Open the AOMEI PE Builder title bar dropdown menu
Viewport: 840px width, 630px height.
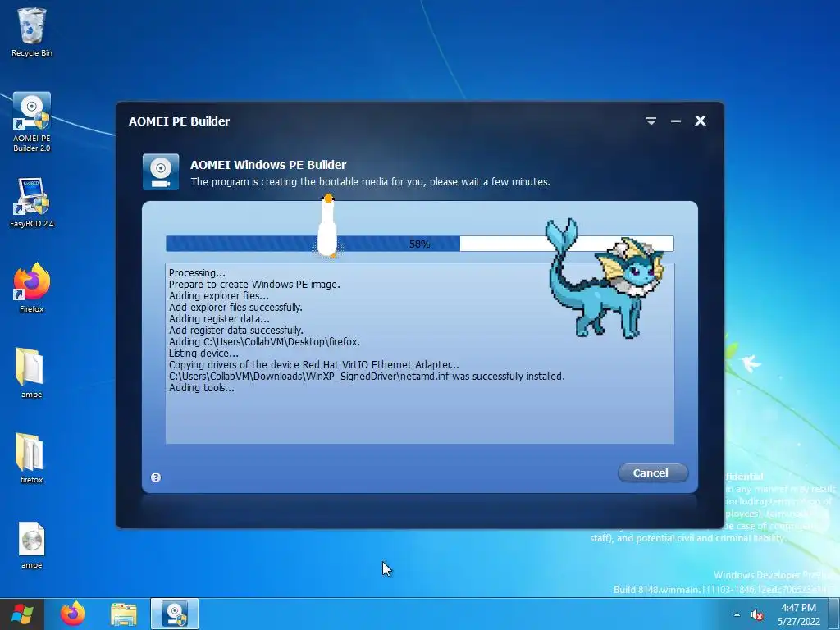[651, 121]
